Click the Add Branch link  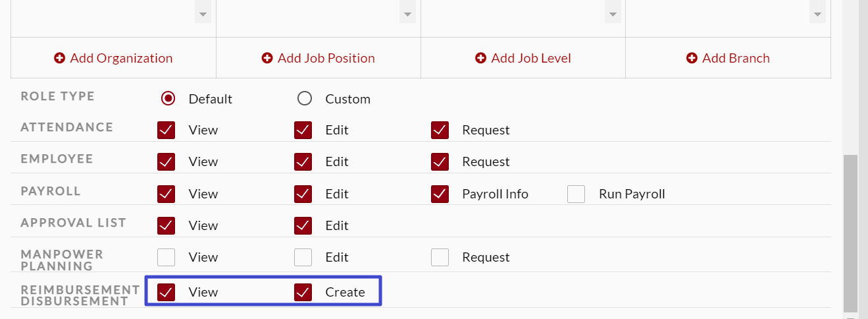coord(736,59)
